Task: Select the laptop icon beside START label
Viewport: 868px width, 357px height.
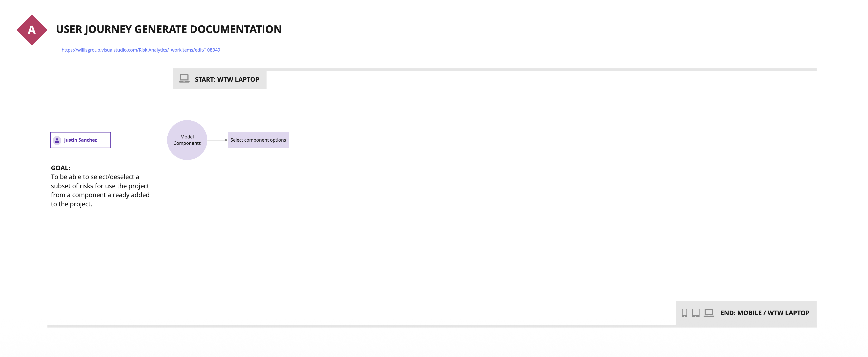Action: click(184, 79)
